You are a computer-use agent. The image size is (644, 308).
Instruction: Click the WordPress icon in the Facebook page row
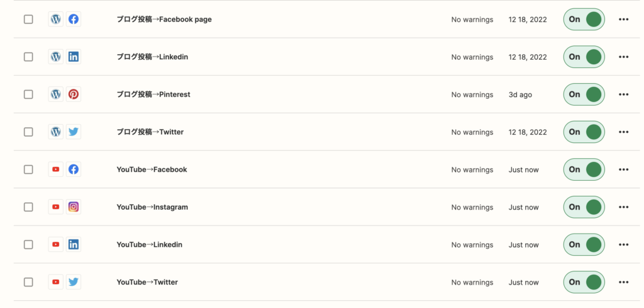pos(56,20)
